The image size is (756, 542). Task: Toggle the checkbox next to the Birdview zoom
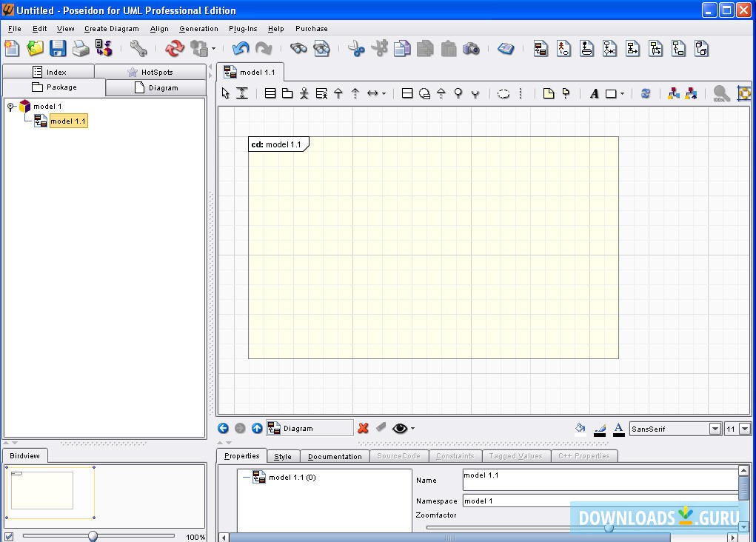7,537
